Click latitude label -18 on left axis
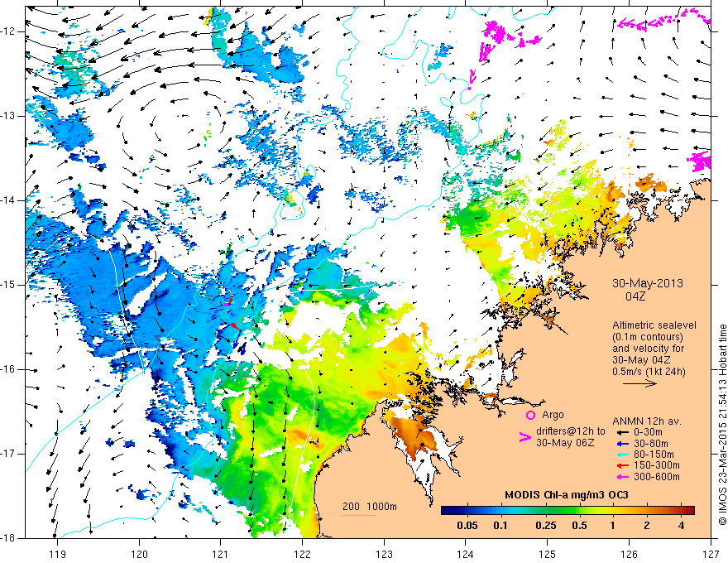Screen dimensions: 728x563 (x=8, y=538)
